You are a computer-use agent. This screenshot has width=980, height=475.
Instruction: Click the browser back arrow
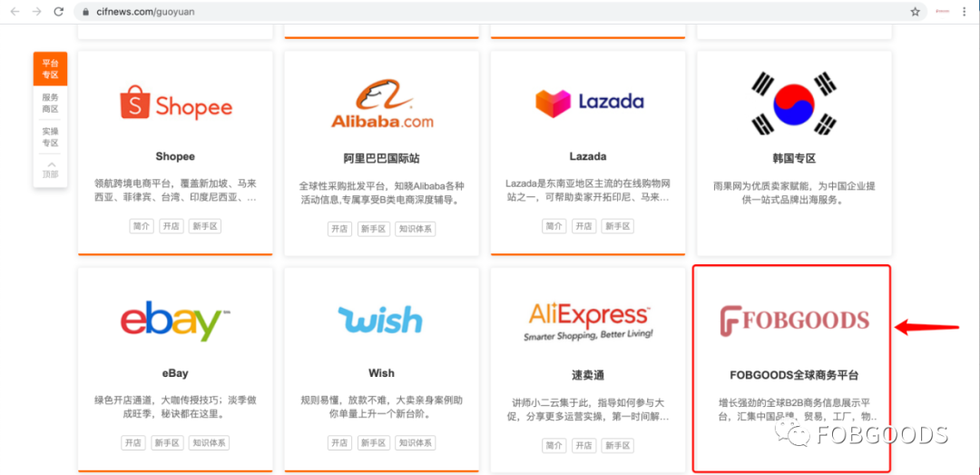coord(15,11)
